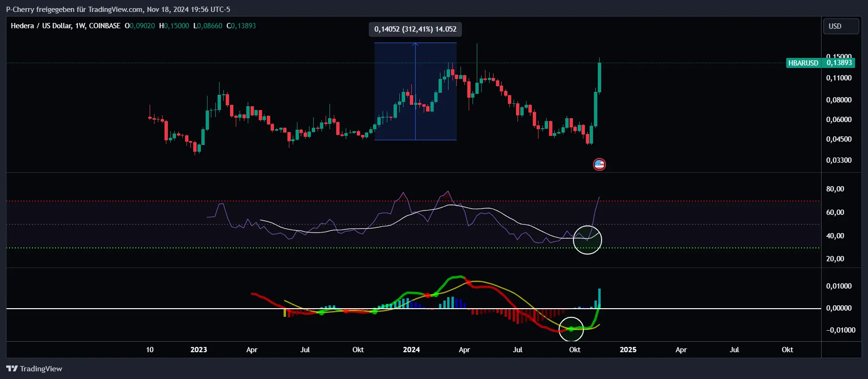Click the 2023 label on time axis

pyautogui.click(x=198, y=350)
